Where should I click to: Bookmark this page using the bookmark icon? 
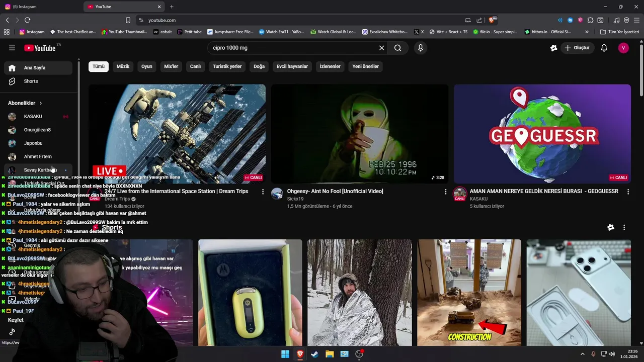click(x=128, y=20)
